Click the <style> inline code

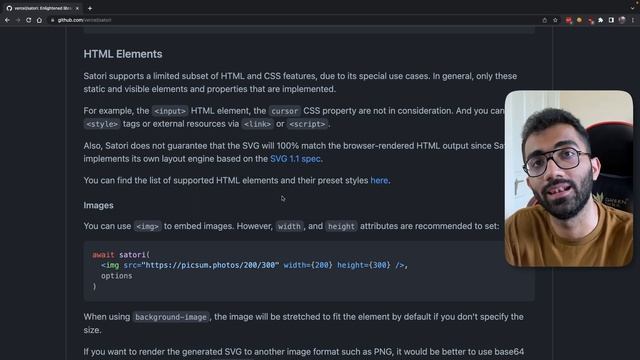click(102, 124)
